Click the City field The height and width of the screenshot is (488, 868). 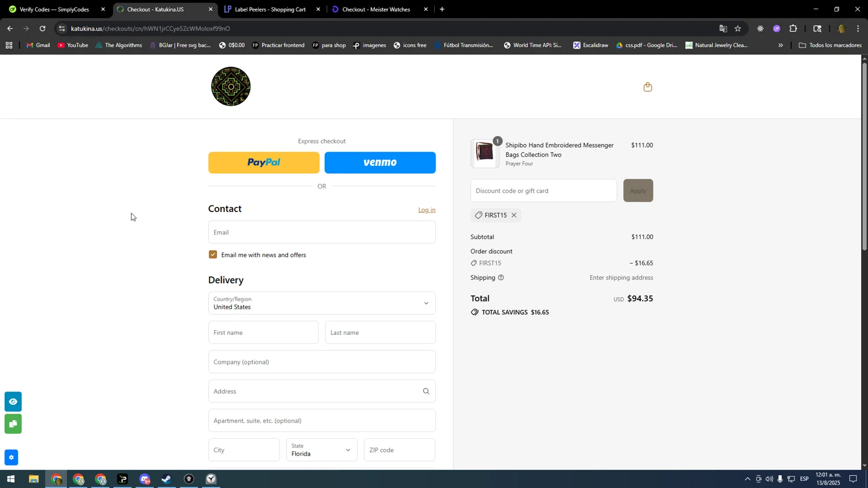244,450
